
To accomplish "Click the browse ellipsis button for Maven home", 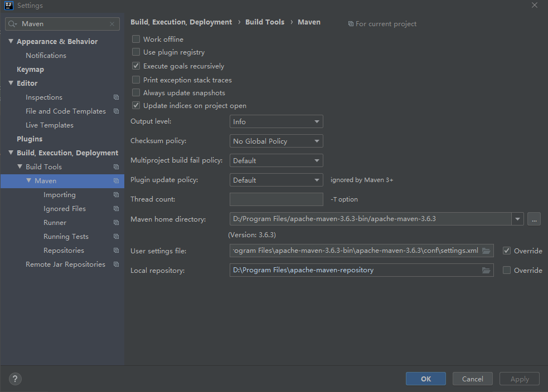I will click(534, 219).
